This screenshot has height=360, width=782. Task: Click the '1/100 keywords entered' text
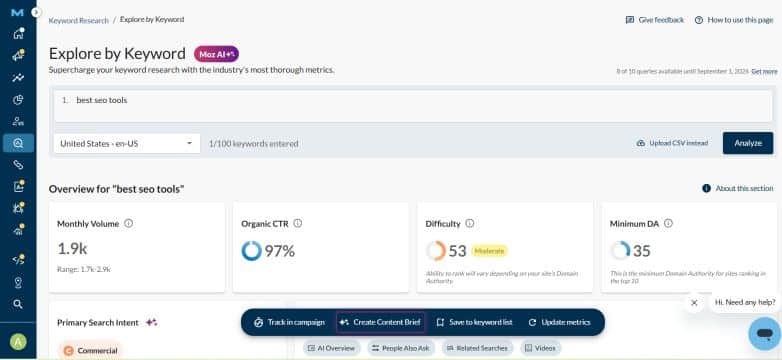click(x=253, y=144)
